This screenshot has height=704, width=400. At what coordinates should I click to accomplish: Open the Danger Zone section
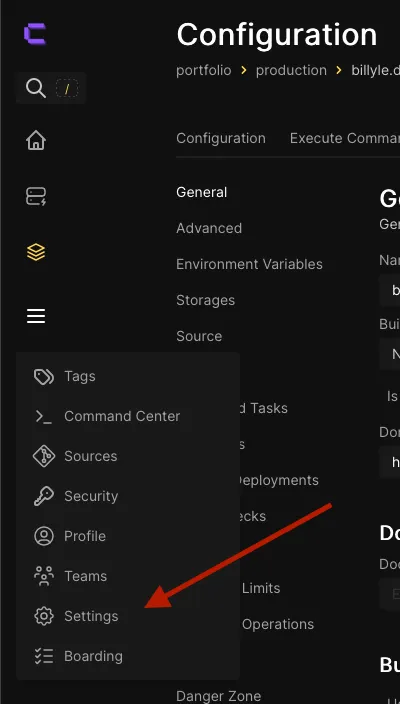pyautogui.click(x=219, y=696)
